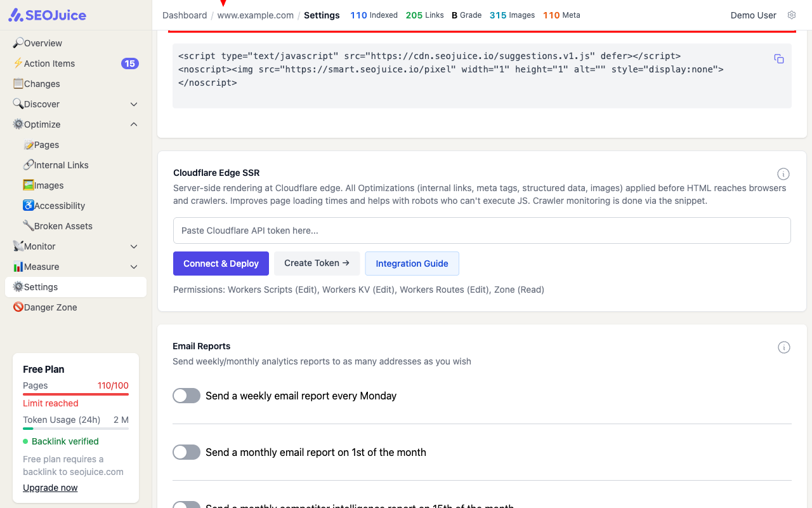This screenshot has width=812, height=508.
Task: Click the 15 badge on Action Items
Action: click(x=130, y=63)
